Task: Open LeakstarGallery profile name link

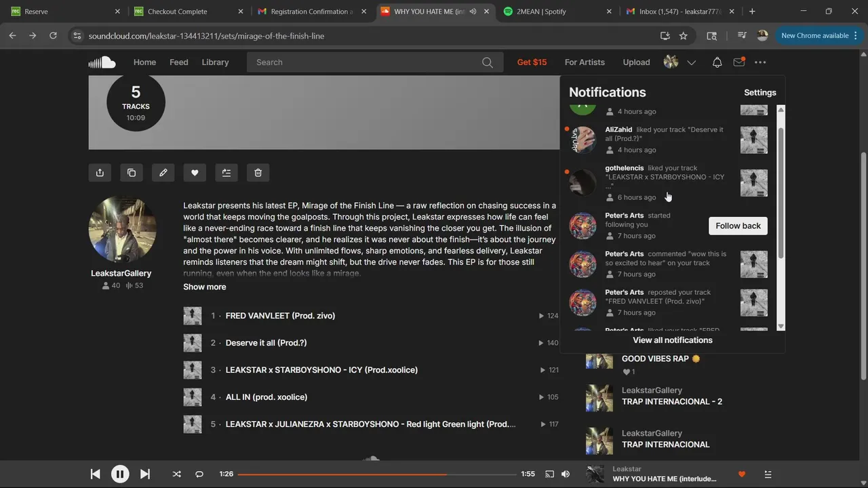Action: [121, 273]
